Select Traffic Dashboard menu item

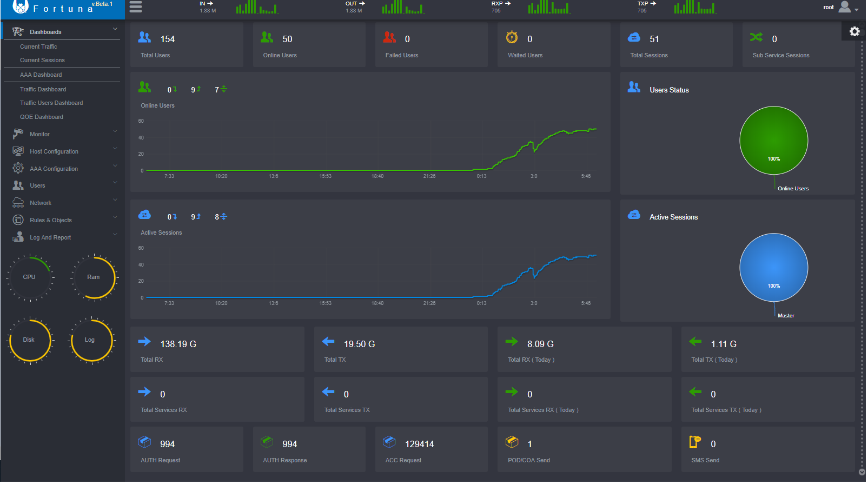[43, 89]
